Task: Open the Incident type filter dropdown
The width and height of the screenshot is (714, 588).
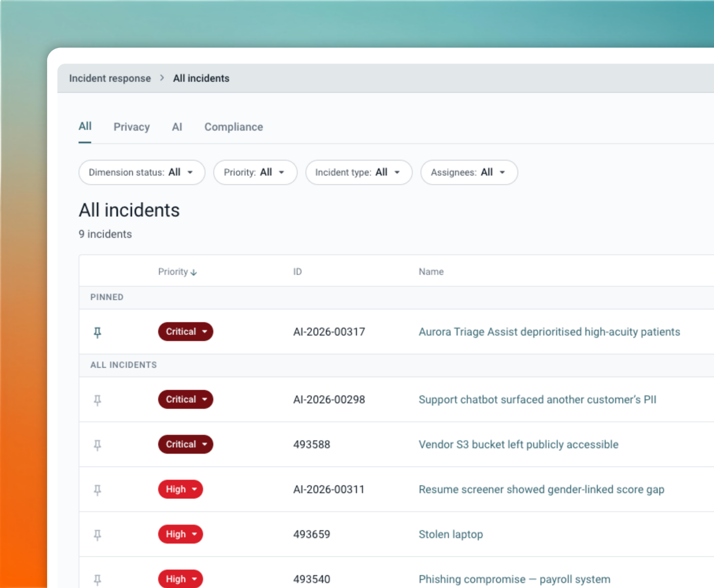Action: point(359,172)
